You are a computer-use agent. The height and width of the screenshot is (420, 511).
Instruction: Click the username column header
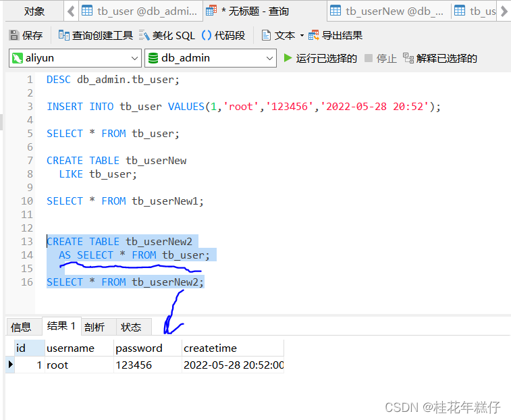[x=79, y=348]
